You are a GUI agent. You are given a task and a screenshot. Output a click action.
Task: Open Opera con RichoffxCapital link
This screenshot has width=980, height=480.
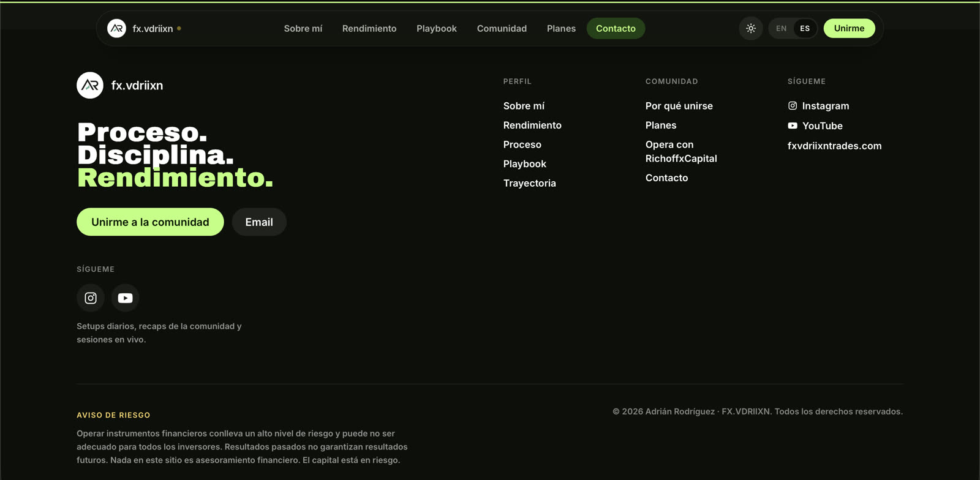click(681, 151)
